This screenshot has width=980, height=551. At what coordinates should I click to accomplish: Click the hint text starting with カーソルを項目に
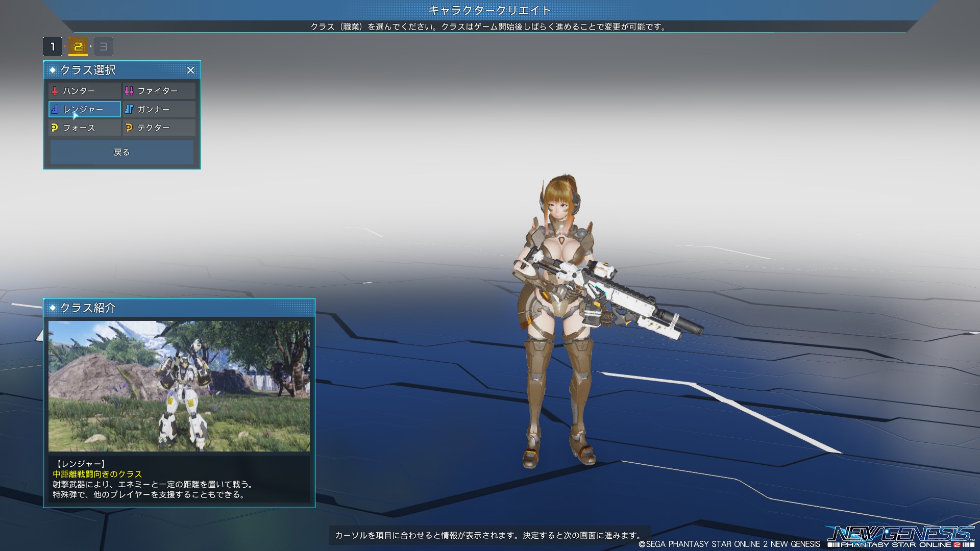point(489,535)
